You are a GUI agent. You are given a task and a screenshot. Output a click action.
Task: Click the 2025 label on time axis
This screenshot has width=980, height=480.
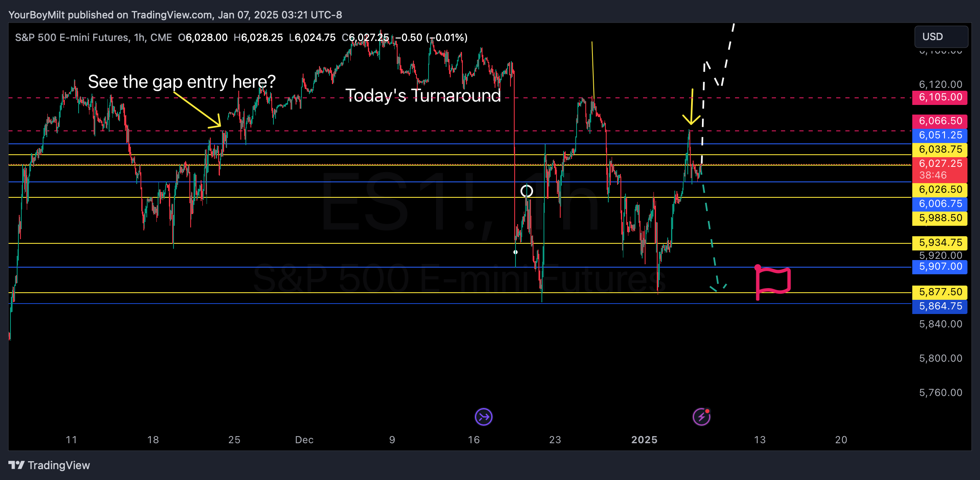click(x=644, y=440)
